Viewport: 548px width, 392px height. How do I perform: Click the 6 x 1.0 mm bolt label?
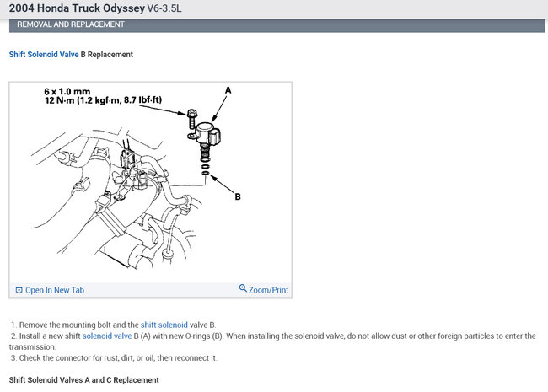[67, 92]
